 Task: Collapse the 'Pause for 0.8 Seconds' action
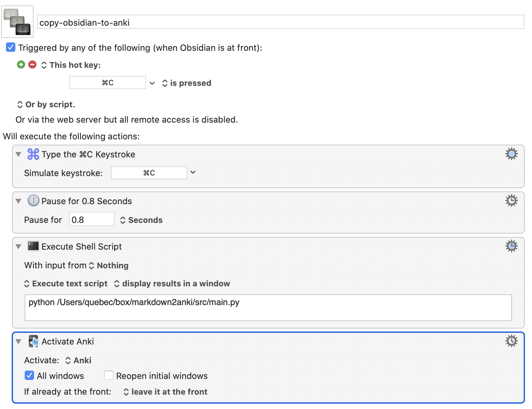18,201
